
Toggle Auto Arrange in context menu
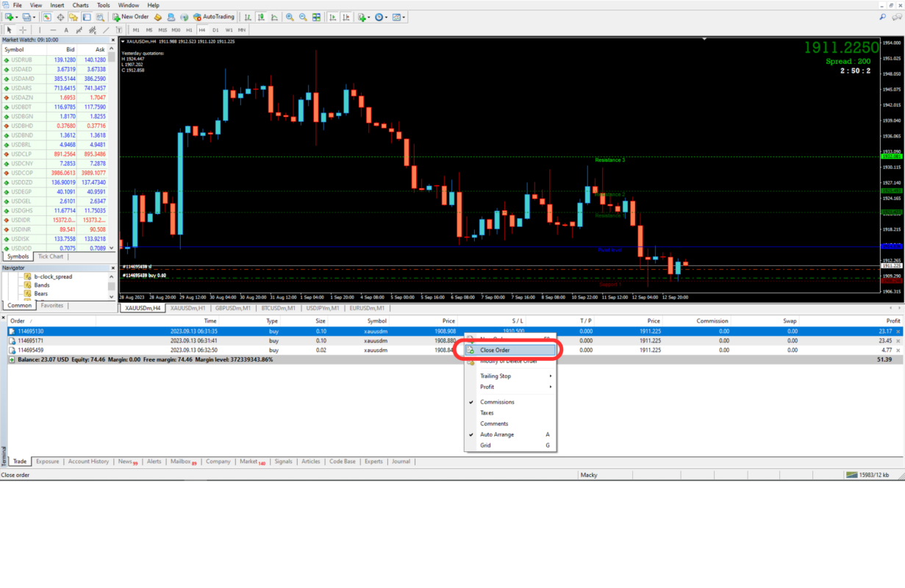coord(509,434)
